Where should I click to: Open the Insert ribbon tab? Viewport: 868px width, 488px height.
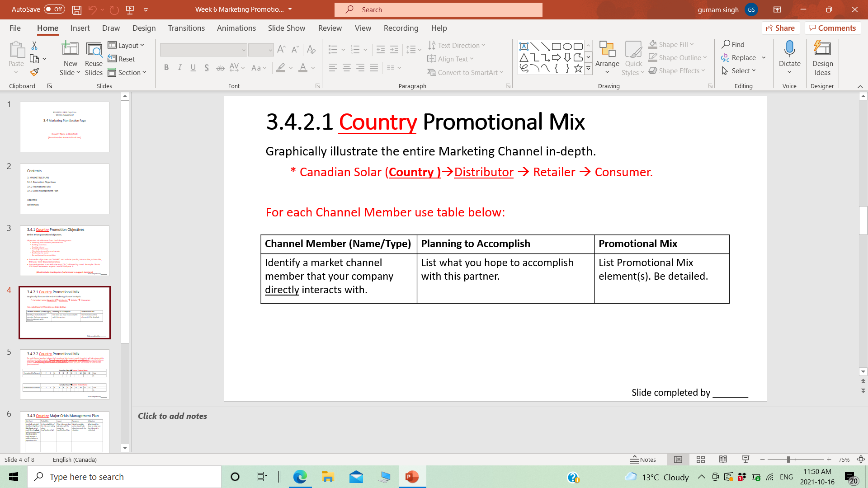pyautogui.click(x=80, y=28)
